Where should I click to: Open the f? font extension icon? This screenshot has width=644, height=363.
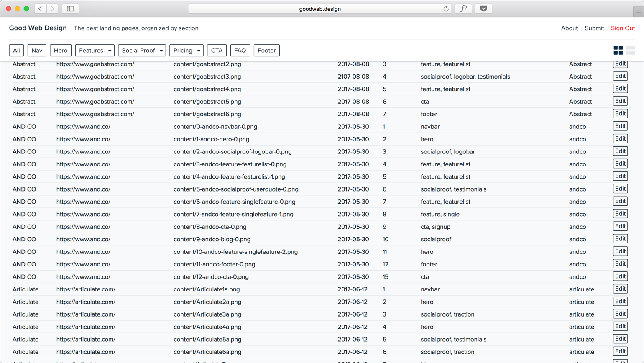[x=463, y=9]
